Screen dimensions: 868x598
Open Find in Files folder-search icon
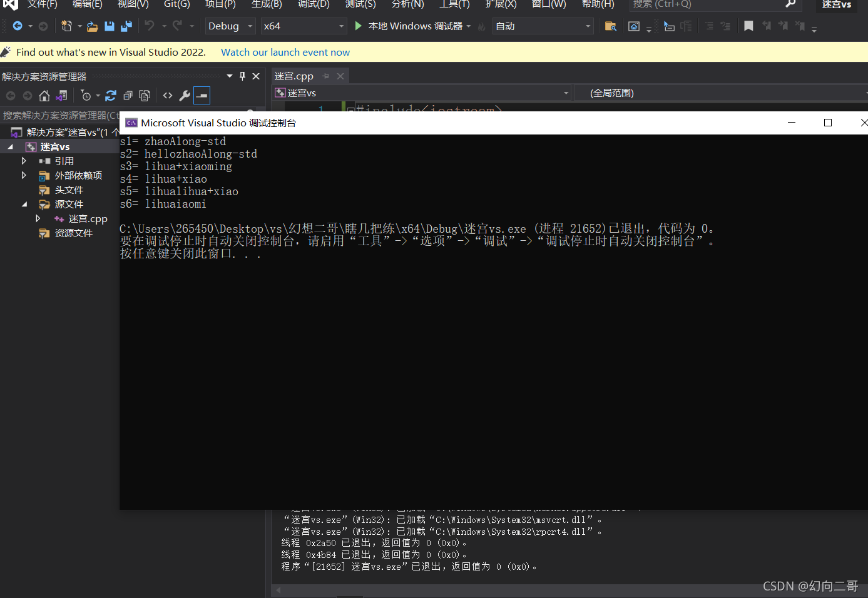tap(611, 26)
